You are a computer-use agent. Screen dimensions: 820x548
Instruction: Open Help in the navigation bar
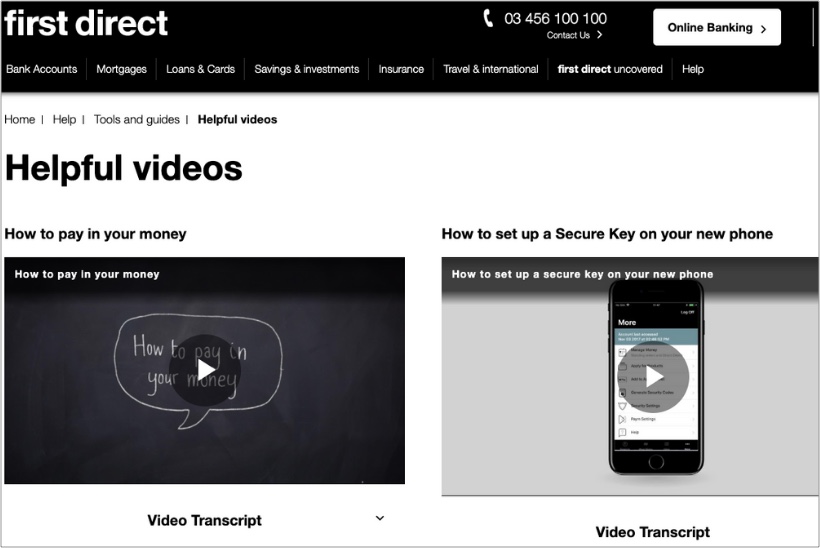click(693, 69)
